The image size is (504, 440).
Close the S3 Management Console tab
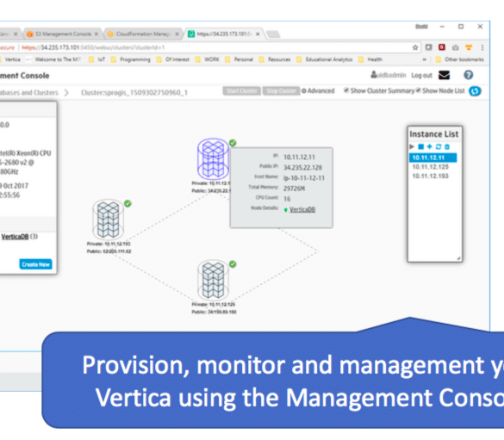pos(96,34)
